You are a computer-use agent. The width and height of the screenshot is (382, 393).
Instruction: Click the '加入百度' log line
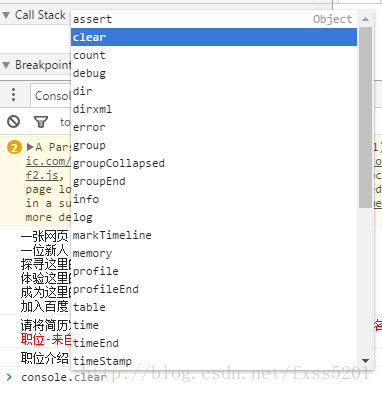pos(45,306)
